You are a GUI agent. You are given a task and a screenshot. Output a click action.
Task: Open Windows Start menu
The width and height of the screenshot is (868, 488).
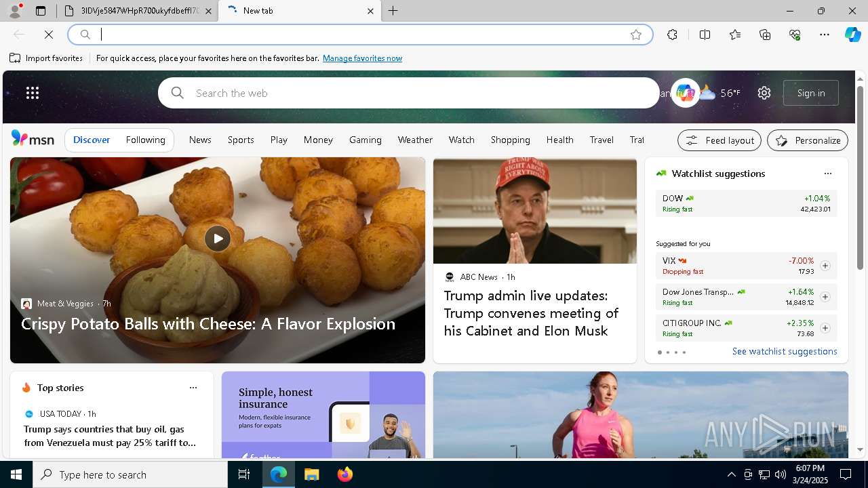click(x=16, y=474)
